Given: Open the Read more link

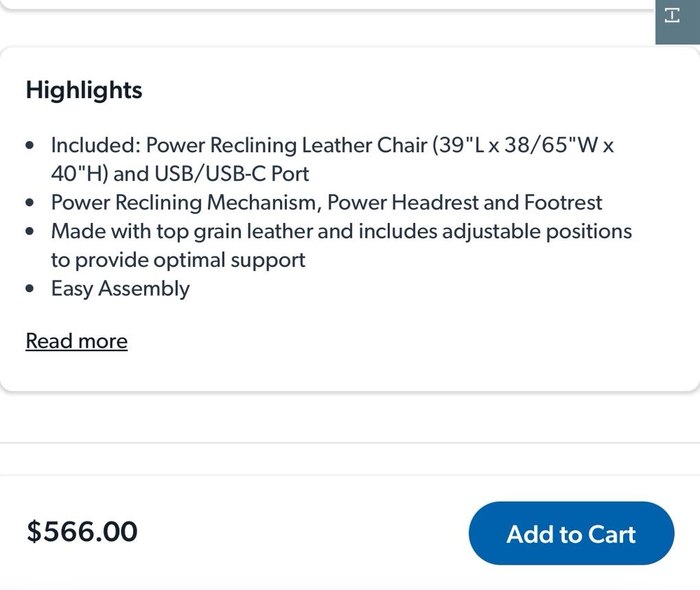Looking at the screenshot, I should (76, 341).
